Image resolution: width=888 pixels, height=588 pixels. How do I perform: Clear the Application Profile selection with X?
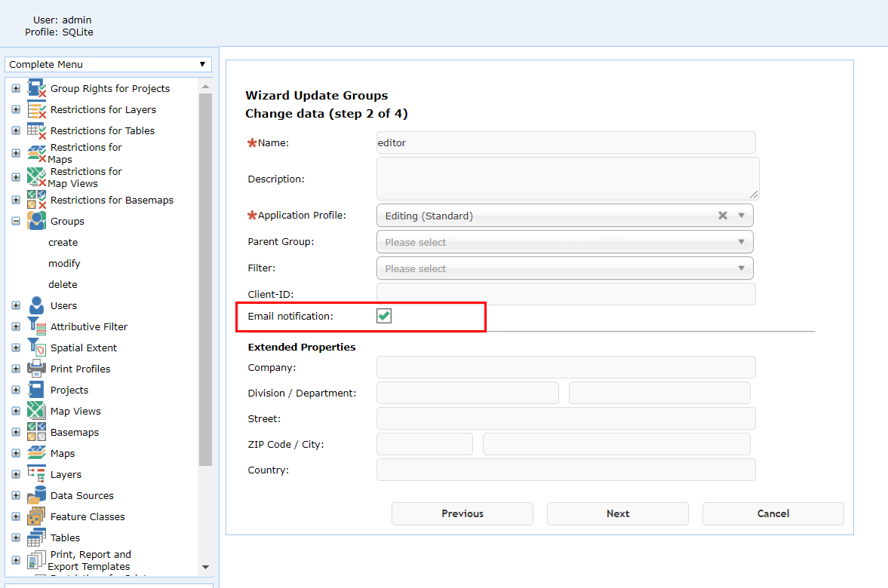pos(722,216)
